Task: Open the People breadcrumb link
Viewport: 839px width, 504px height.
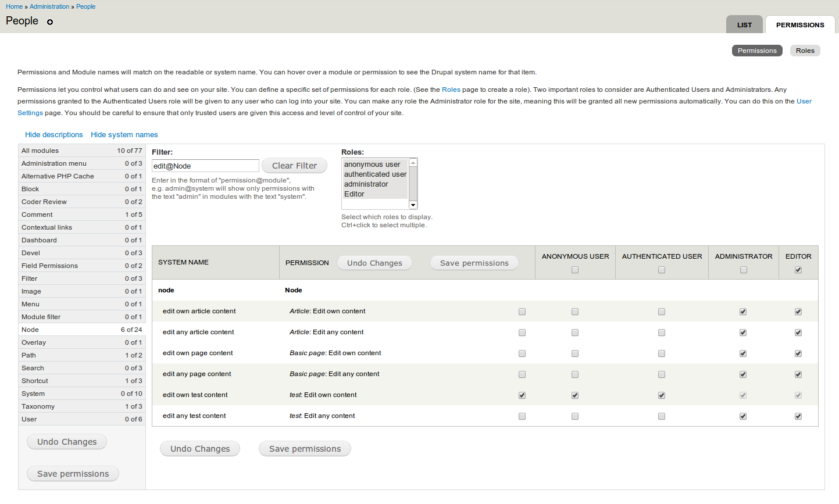Action: pyautogui.click(x=86, y=6)
